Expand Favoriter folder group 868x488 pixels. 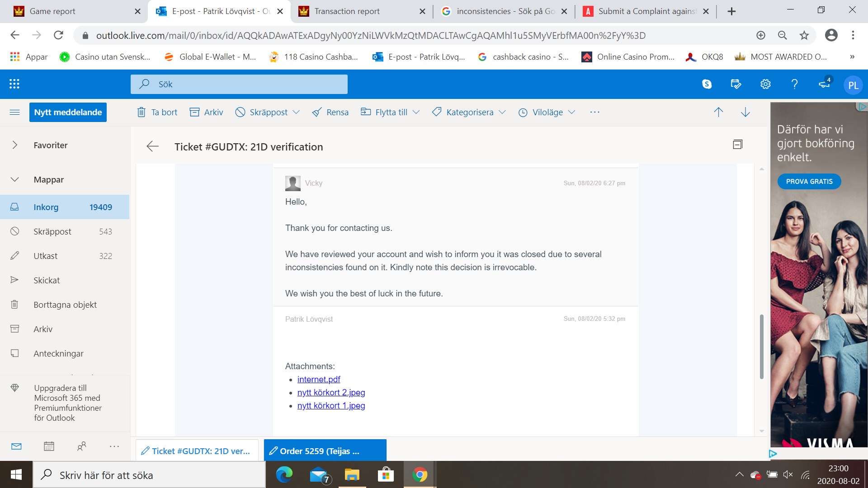point(14,145)
